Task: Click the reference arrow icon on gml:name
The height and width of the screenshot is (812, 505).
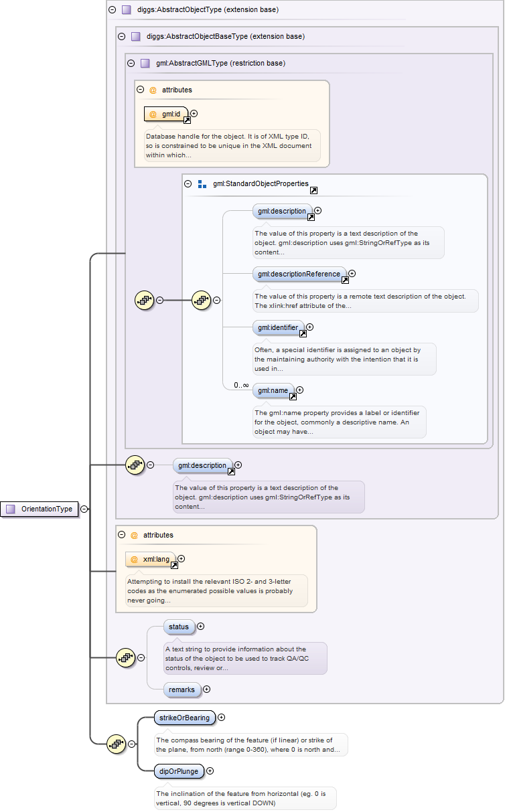Action: [293, 396]
